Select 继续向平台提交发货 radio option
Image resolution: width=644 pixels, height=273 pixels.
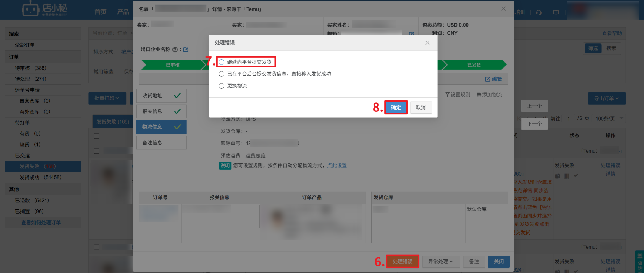click(x=222, y=62)
